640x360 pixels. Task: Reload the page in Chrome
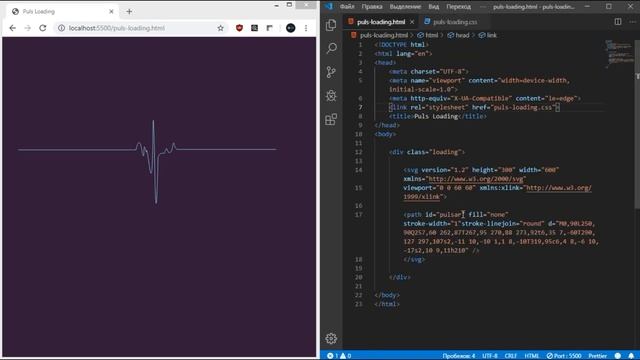tap(42, 28)
